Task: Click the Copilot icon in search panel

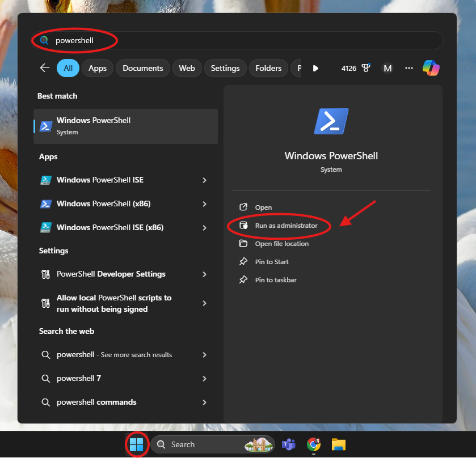Action: 431,68
